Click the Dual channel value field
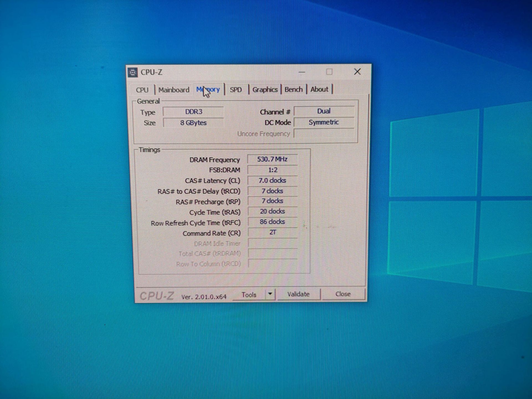This screenshot has height=399, width=532. pyautogui.click(x=324, y=111)
